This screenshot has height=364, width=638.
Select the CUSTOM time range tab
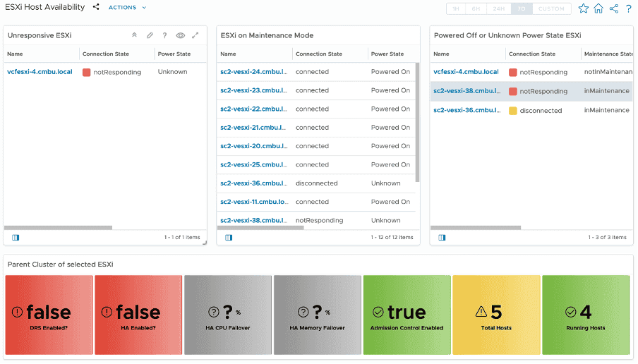[551, 8]
